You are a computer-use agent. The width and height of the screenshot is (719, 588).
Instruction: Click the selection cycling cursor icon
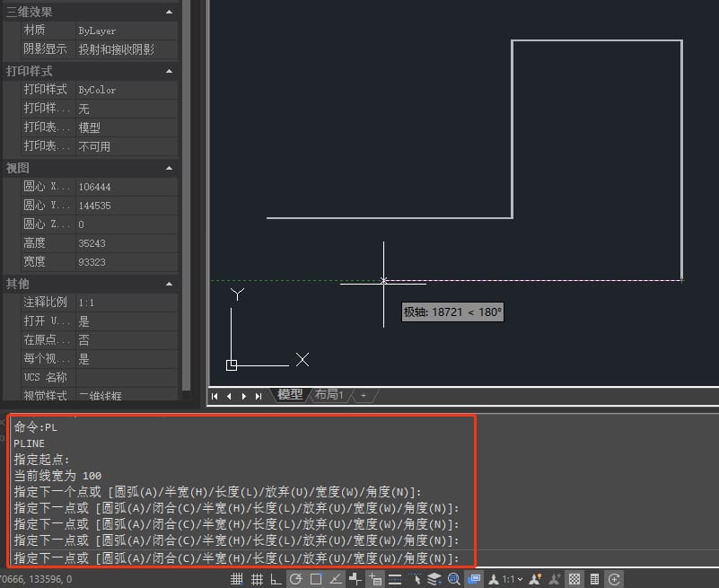tap(415, 579)
